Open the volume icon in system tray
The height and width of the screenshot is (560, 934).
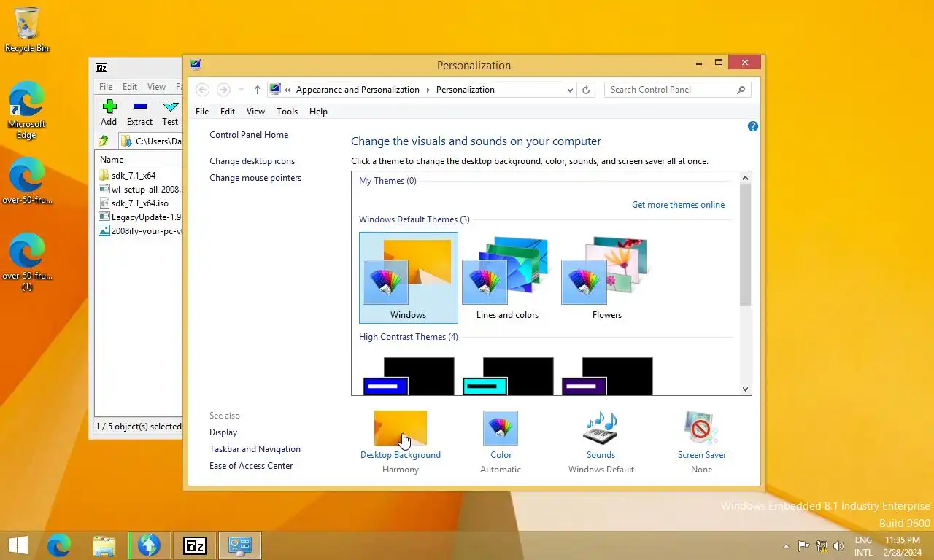[x=839, y=545]
